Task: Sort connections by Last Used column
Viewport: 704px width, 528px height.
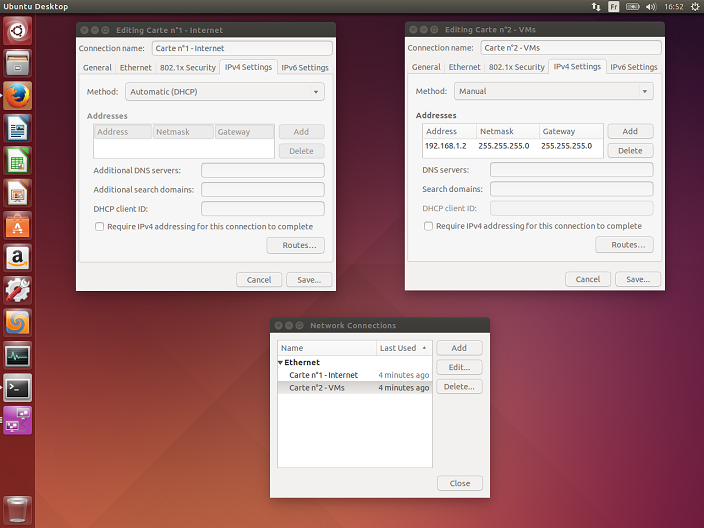Action: click(403, 348)
